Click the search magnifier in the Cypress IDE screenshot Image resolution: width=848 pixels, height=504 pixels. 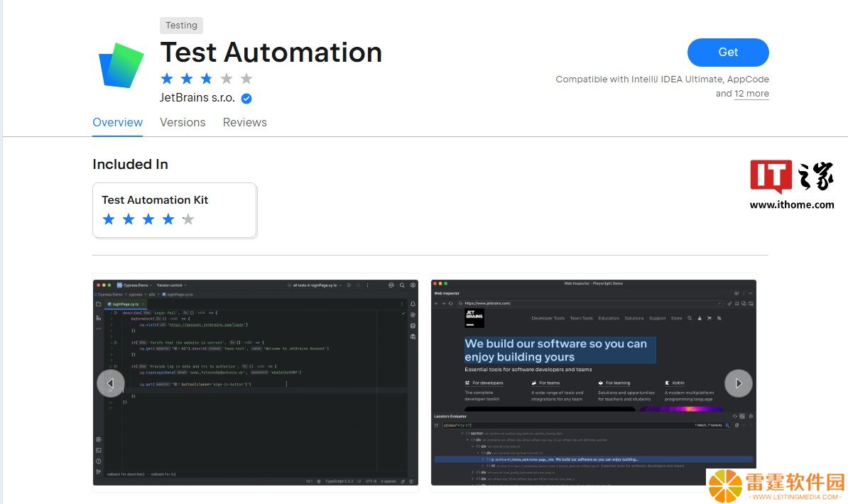pos(402,285)
